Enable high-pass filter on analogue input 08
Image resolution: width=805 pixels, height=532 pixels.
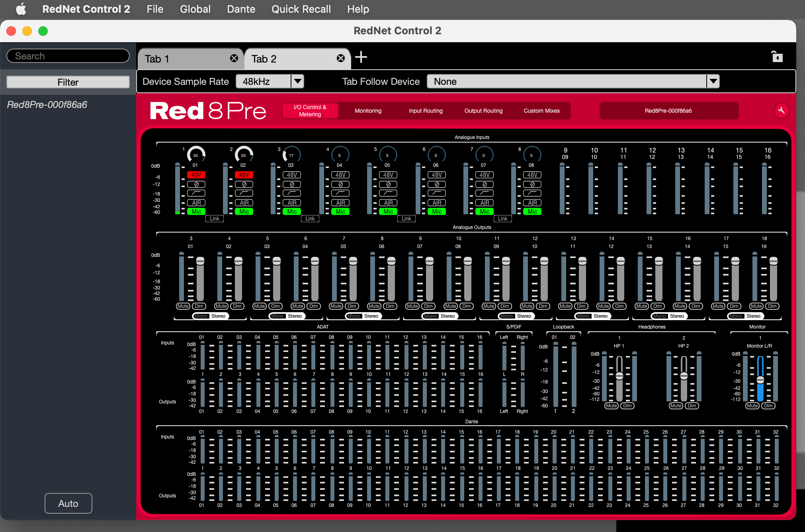tap(532, 193)
